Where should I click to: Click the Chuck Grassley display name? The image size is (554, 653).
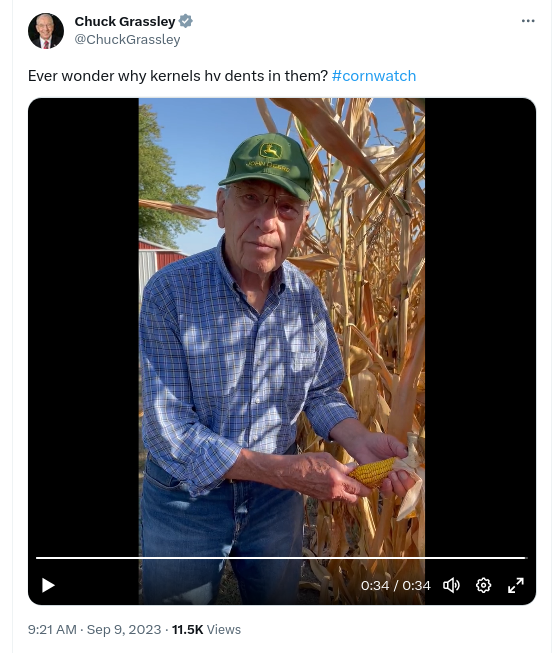point(125,21)
